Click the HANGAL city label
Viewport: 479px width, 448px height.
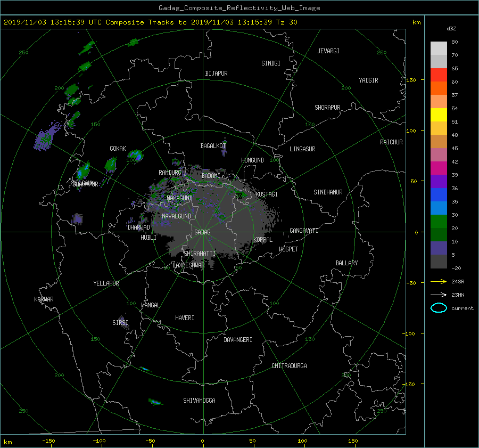click(x=151, y=305)
